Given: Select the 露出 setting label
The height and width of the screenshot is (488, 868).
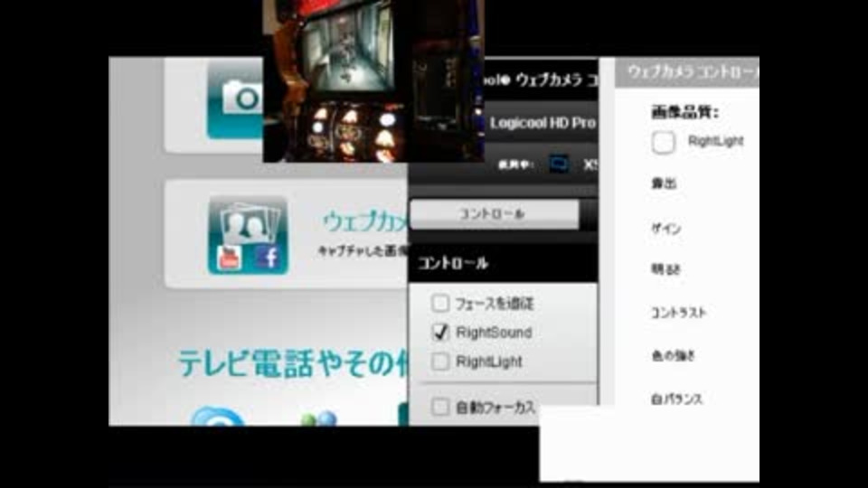Looking at the screenshot, I should pos(664,183).
